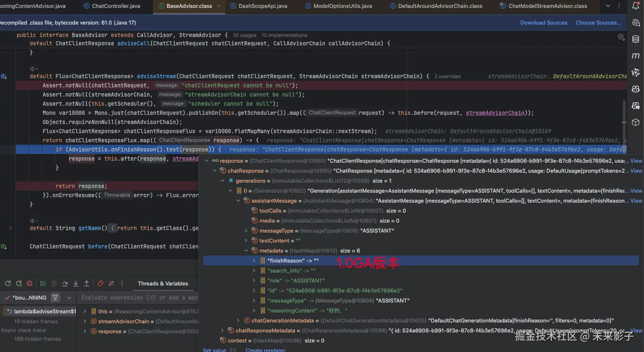
Task: Stop the debug session
Action: click(30, 284)
